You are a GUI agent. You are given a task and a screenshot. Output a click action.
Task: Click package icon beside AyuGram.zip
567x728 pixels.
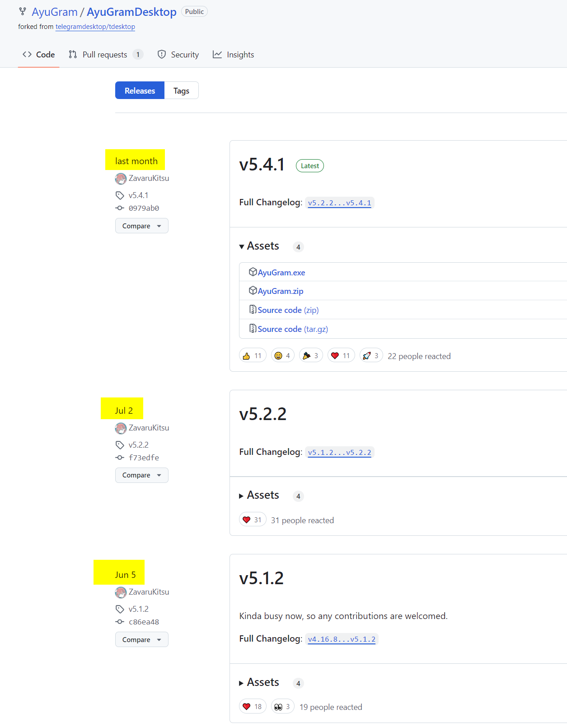click(x=253, y=290)
